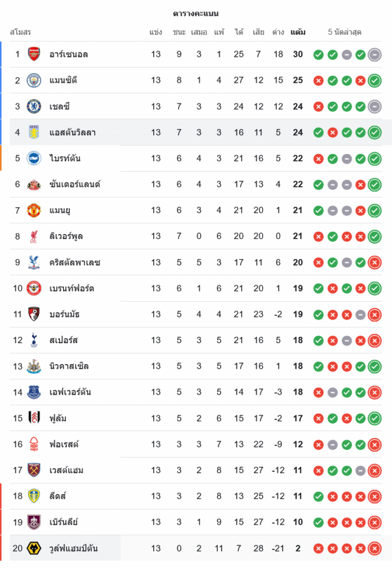This screenshot has height=568, width=392.
Task: Click the Newcastle club crest icon
Action: pos(34,366)
